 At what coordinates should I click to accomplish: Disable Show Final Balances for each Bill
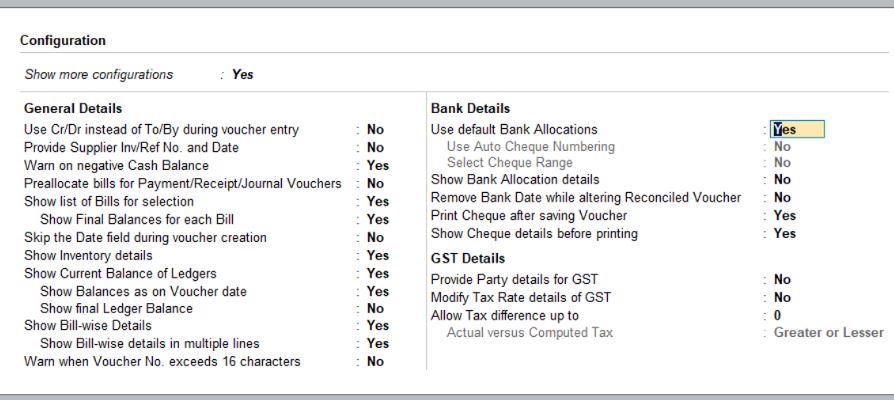click(x=377, y=220)
